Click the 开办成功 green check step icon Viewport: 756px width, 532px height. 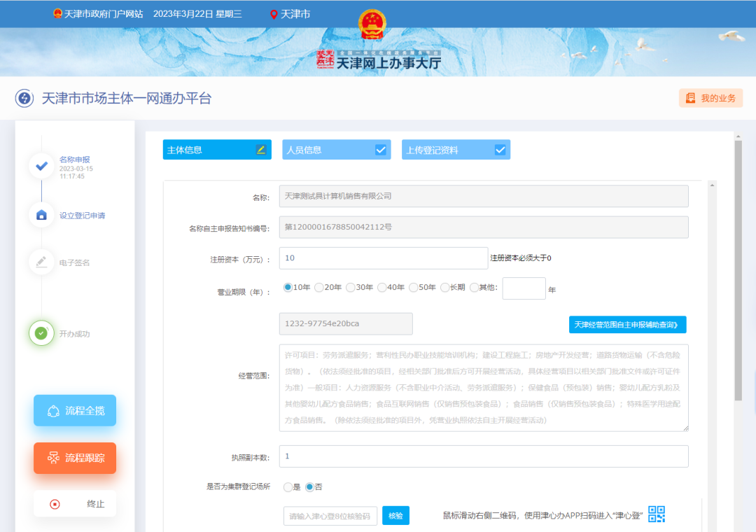[x=41, y=333]
